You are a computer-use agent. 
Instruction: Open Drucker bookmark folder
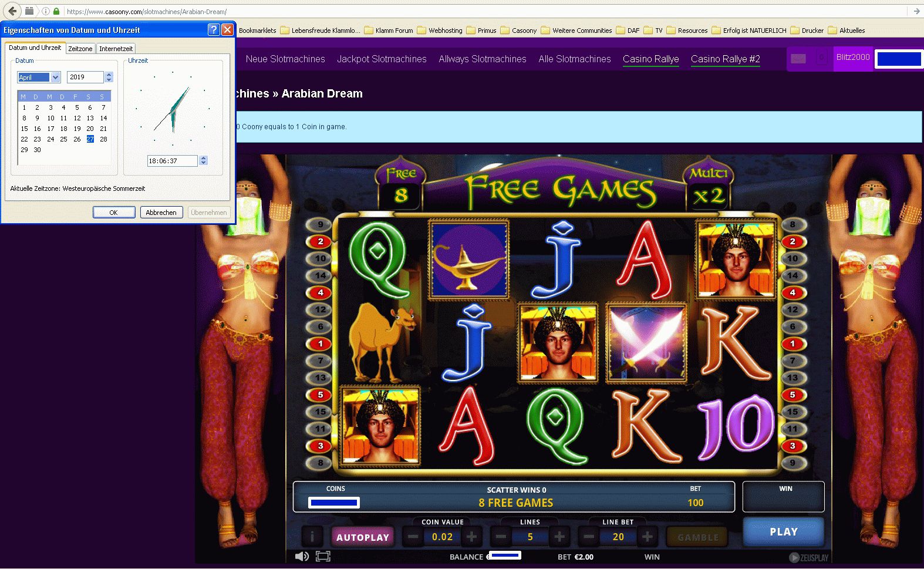point(807,31)
